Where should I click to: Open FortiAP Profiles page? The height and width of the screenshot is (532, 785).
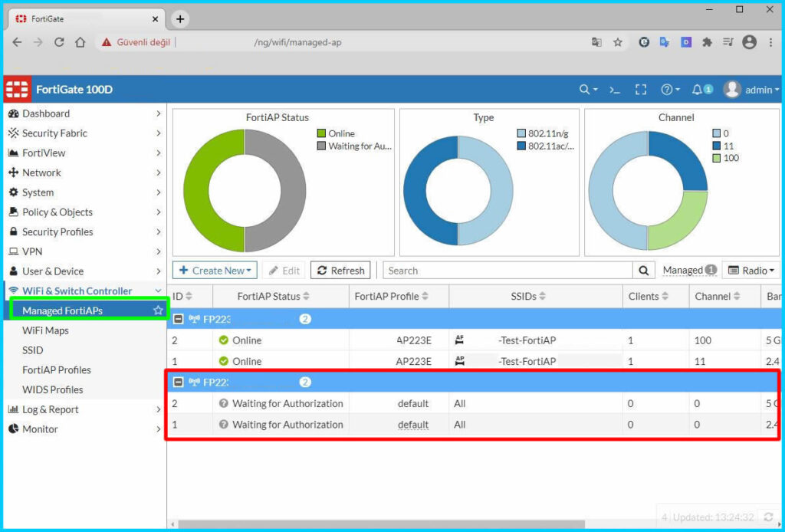(57, 369)
